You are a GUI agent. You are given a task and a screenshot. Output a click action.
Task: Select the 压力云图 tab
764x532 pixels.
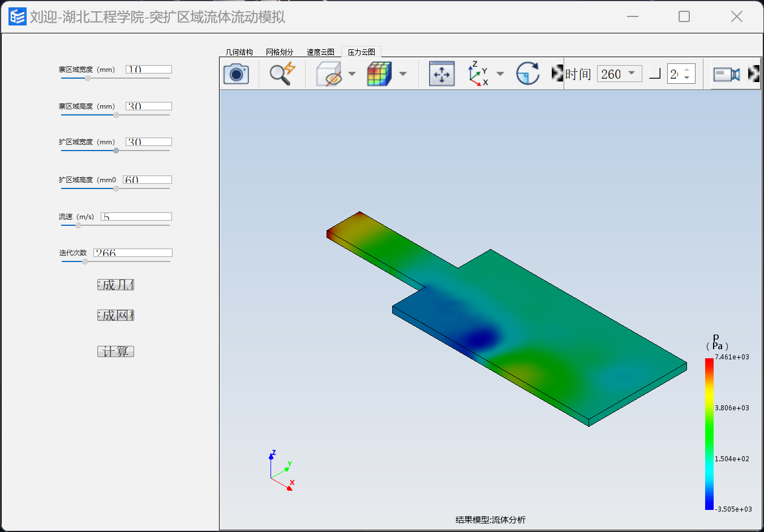(362, 52)
